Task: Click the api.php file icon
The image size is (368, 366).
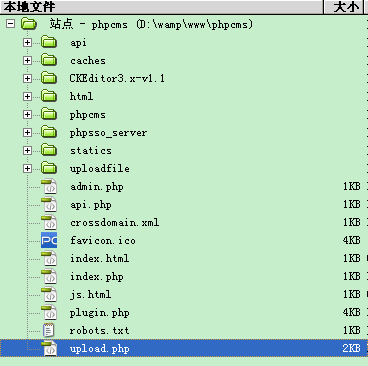Action: tap(49, 204)
